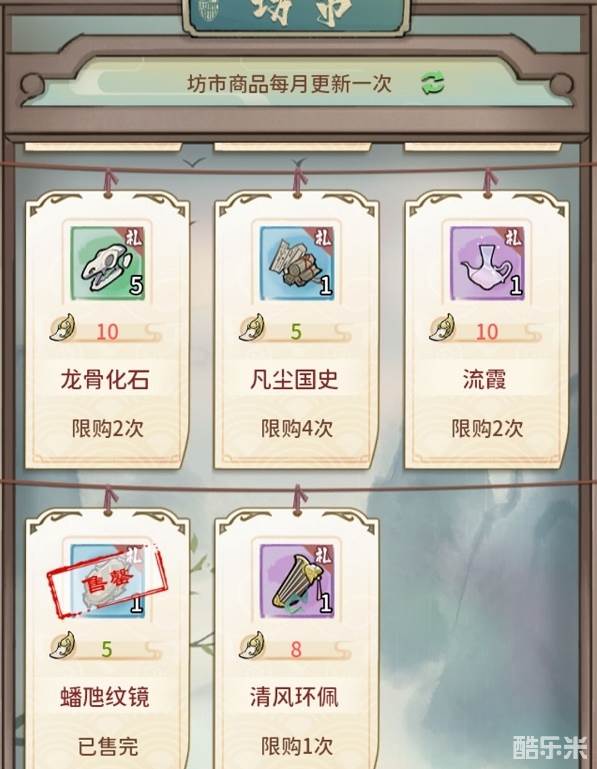
Task: Tap currency icon on 龙骨化石 card
Action: tap(63, 328)
